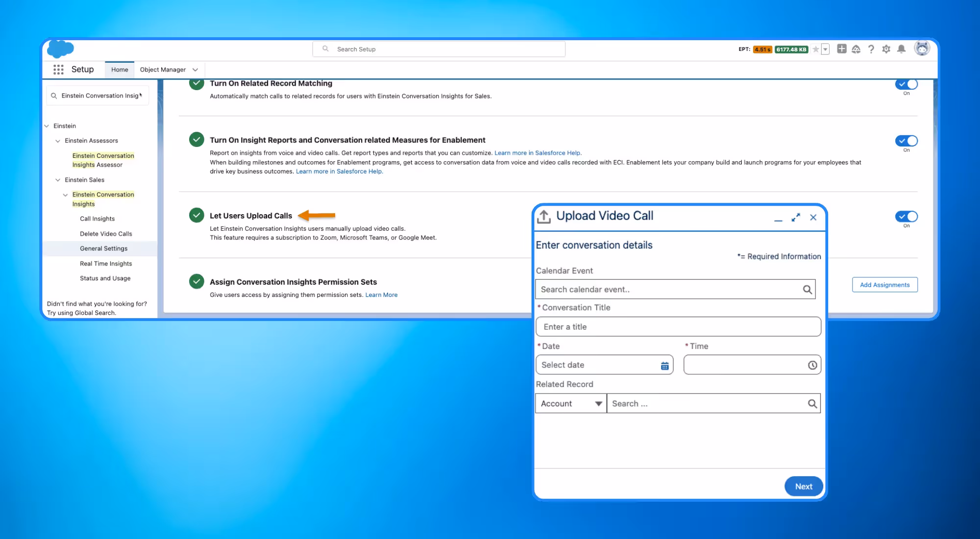Open the time picker clock icon
The width and height of the screenshot is (980, 539).
(x=812, y=365)
